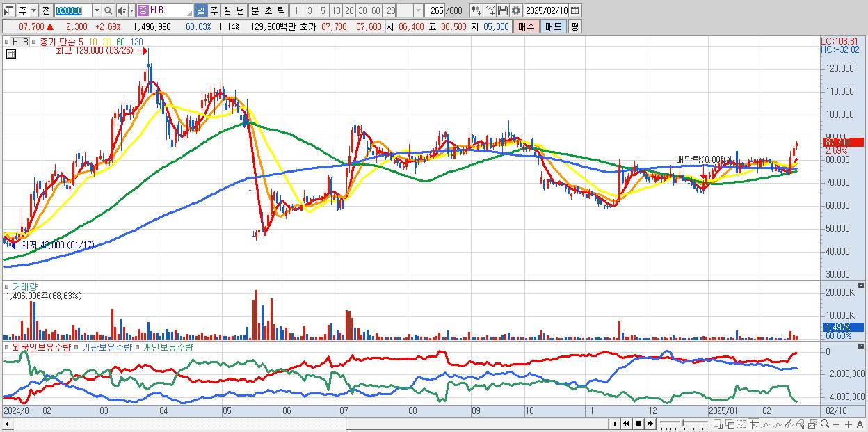
Task: Click the chart window copy icon
Action: 812,424
